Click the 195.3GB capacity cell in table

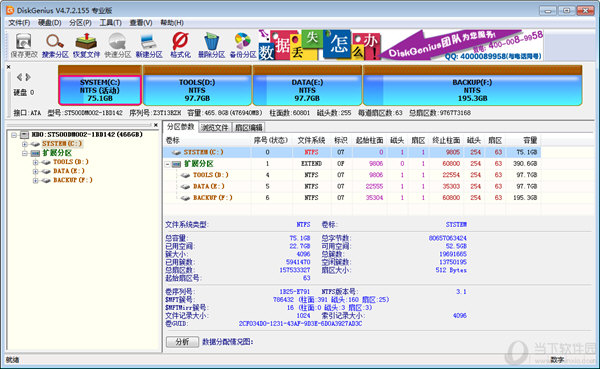point(525,198)
